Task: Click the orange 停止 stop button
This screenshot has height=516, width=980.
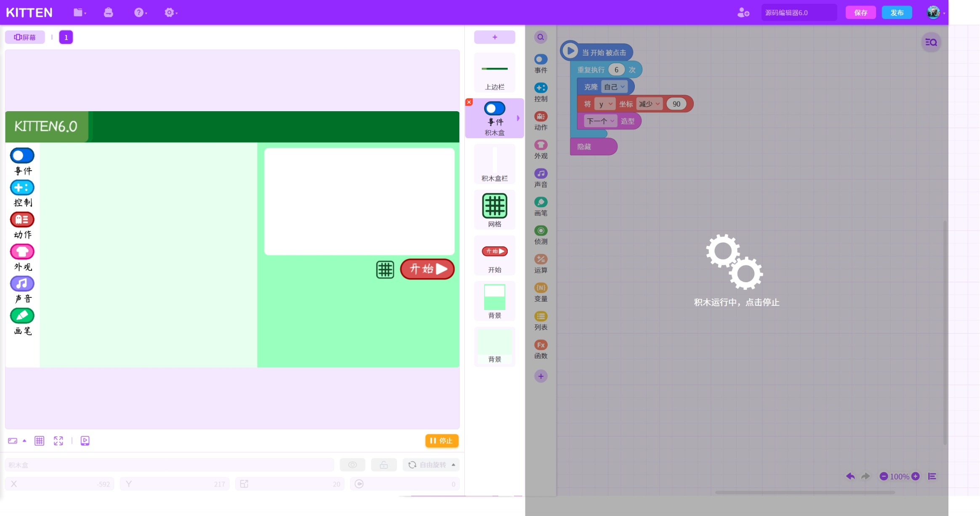Action: 442,441
